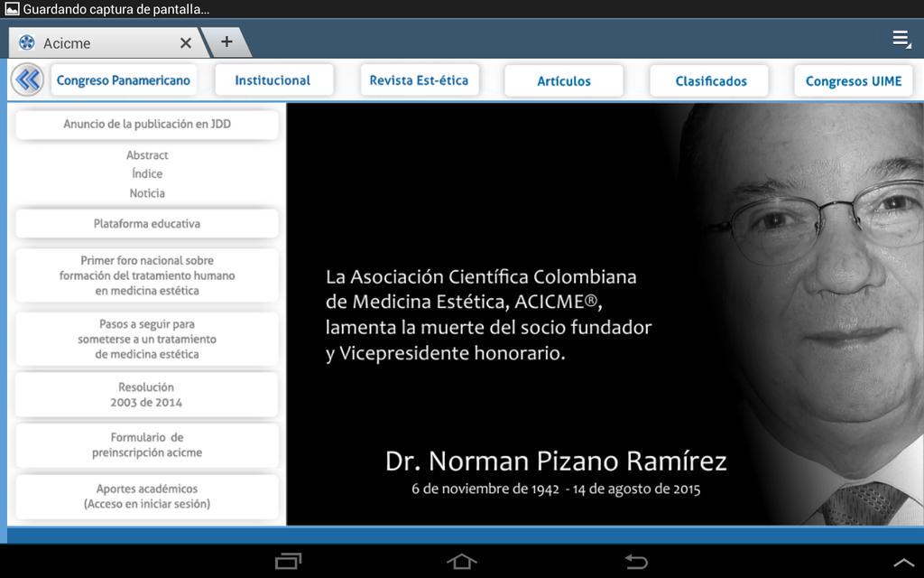Open the Congreso Panamericano menu
Image resolution: width=924 pixels, height=578 pixels.
124,80
